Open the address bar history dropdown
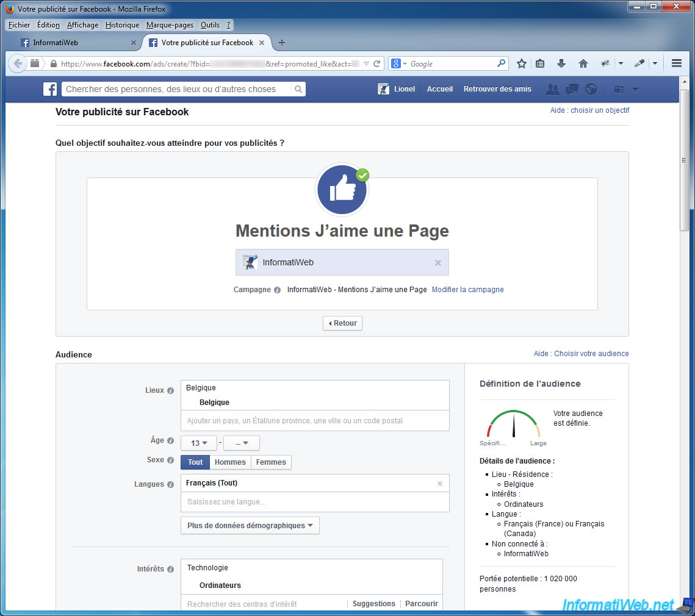This screenshot has height=616, width=695. click(366, 64)
